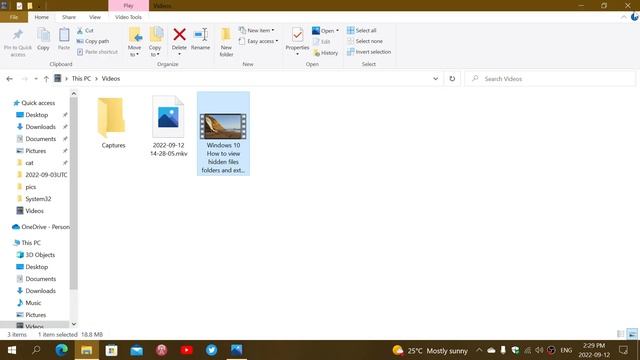The width and height of the screenshot is (640, 360).
Task: Switch to large icons view in status bar
Action: 632,334
